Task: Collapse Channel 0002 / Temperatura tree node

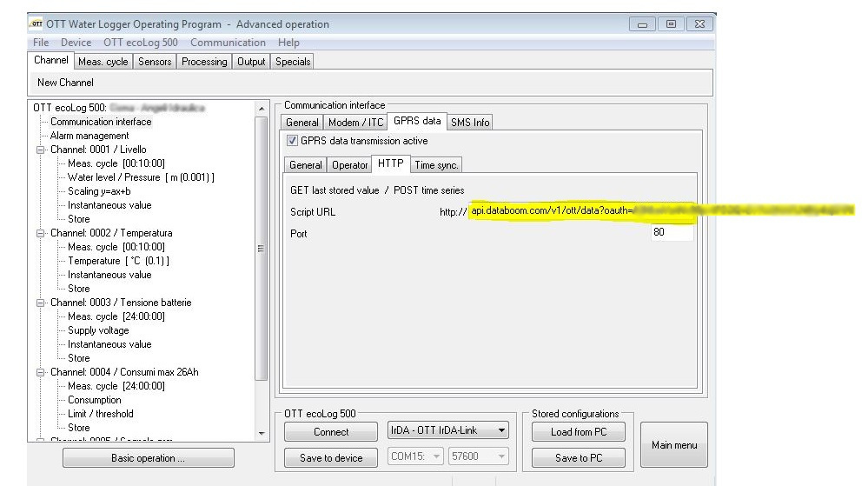Action: pos(41,233)
